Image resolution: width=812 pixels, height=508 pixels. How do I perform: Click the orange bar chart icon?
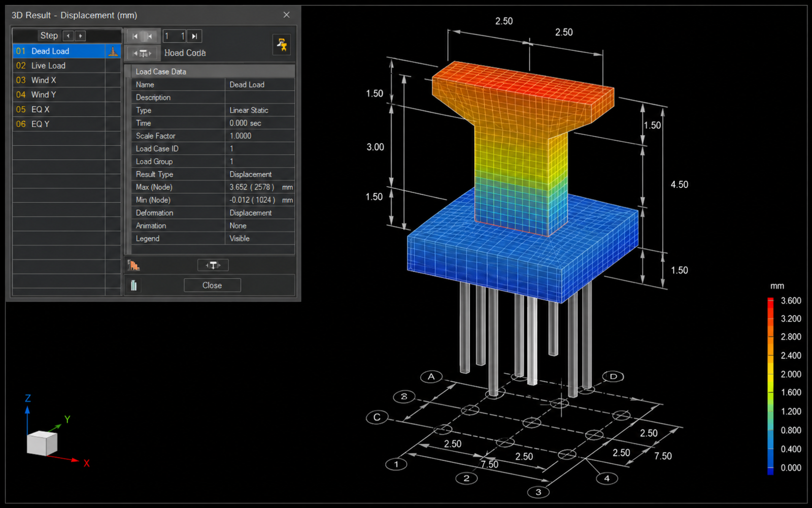(133, 265)
